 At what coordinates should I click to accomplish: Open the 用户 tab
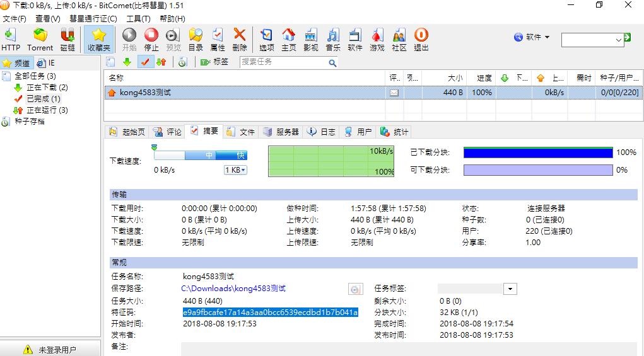[x=358, y=132]
